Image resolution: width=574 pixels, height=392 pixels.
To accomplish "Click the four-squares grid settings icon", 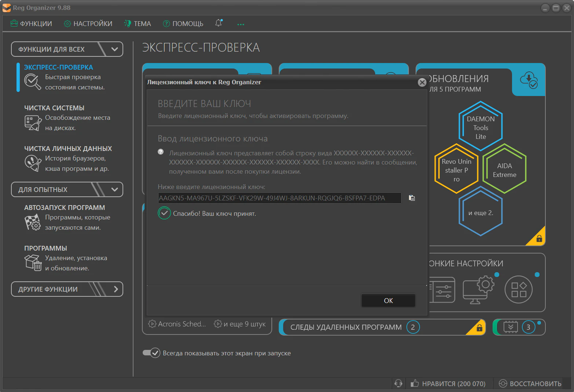I will (x=518, y=289).
